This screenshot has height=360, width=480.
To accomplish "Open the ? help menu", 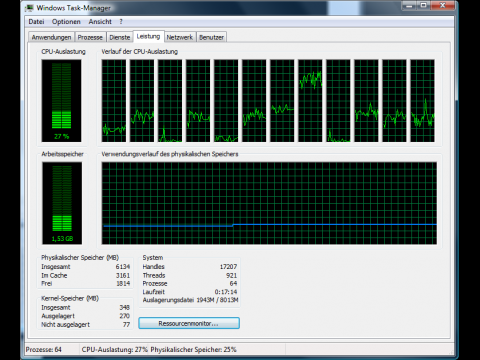I will click(x=121, y=22).
